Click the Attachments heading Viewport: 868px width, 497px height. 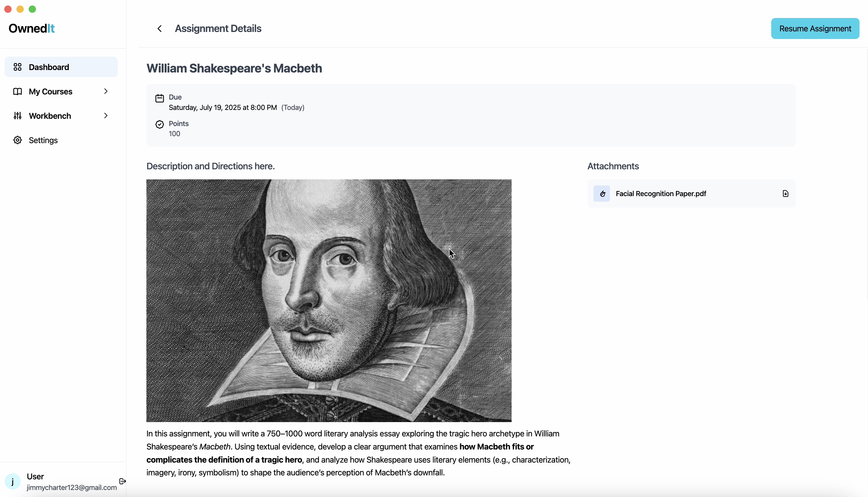[613, 166]
